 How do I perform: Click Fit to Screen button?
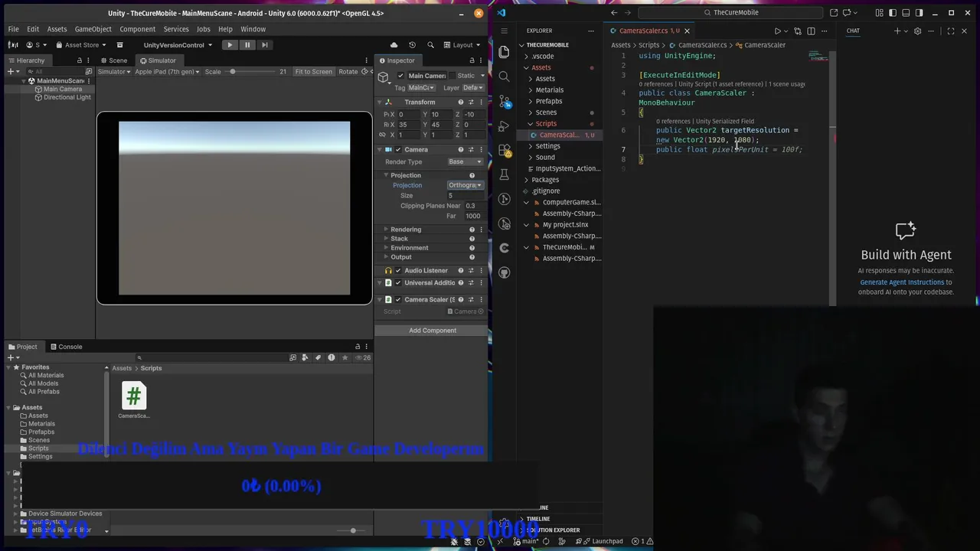pos(314,72)
